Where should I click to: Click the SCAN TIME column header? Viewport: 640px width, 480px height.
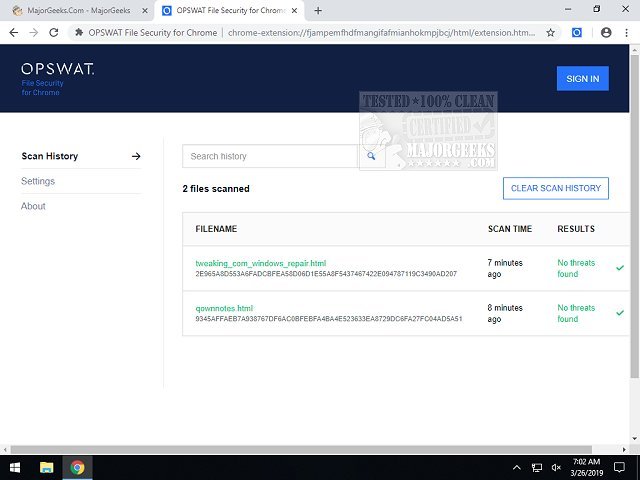(x=510, y=229)
